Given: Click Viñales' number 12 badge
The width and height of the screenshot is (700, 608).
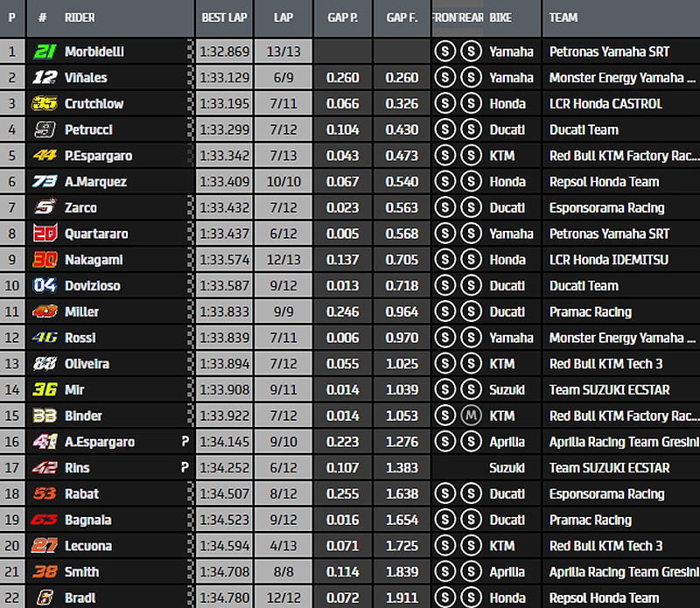Looking at the screenshot, I should coord(44,78).
